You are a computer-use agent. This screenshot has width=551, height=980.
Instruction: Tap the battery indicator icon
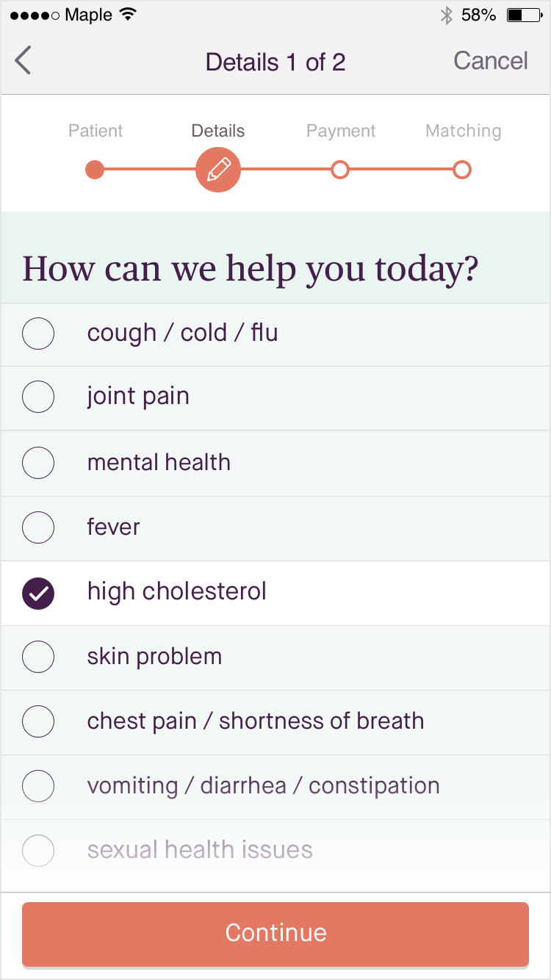[x=525, y=15]
